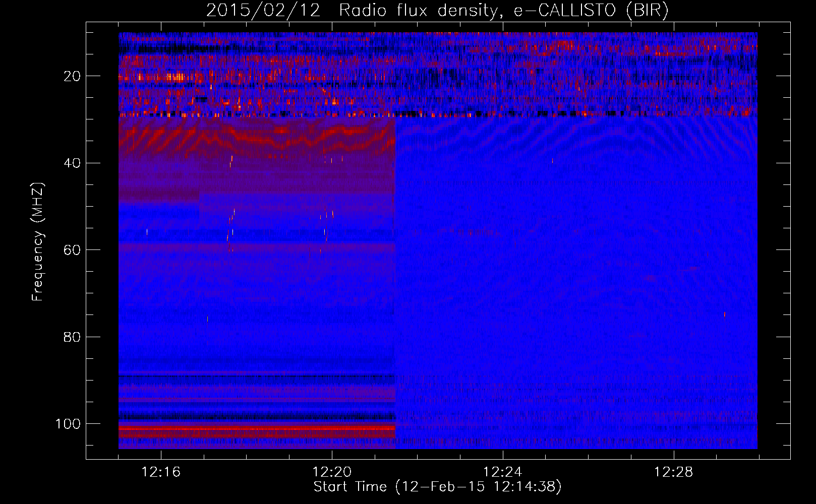This screenshot has width=816, height=504.
Task: Click the '40' frequency tick label
Action: click(x=72, y=163)
